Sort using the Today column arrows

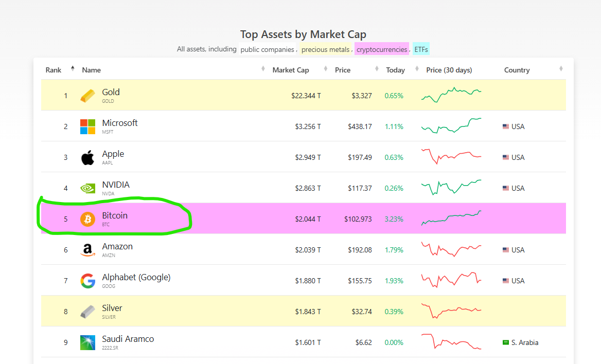(x=417, y=68)
